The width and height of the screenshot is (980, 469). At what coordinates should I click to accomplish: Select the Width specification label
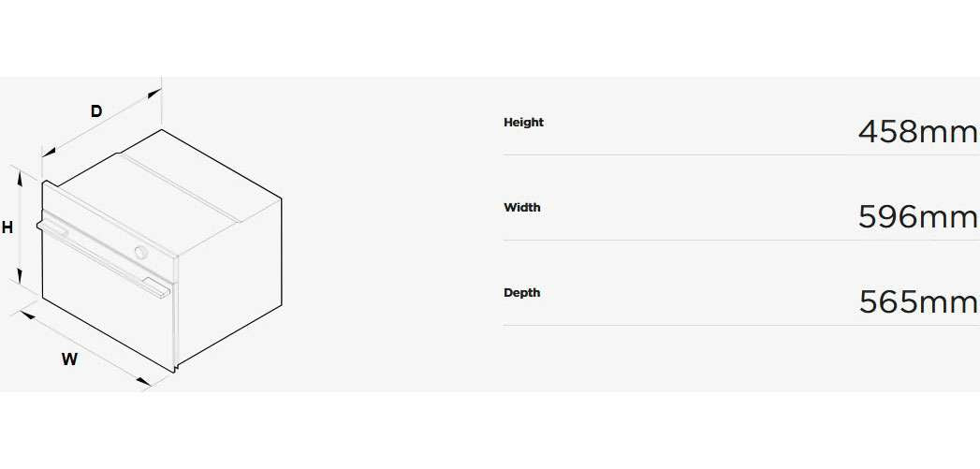coord(522,208)
